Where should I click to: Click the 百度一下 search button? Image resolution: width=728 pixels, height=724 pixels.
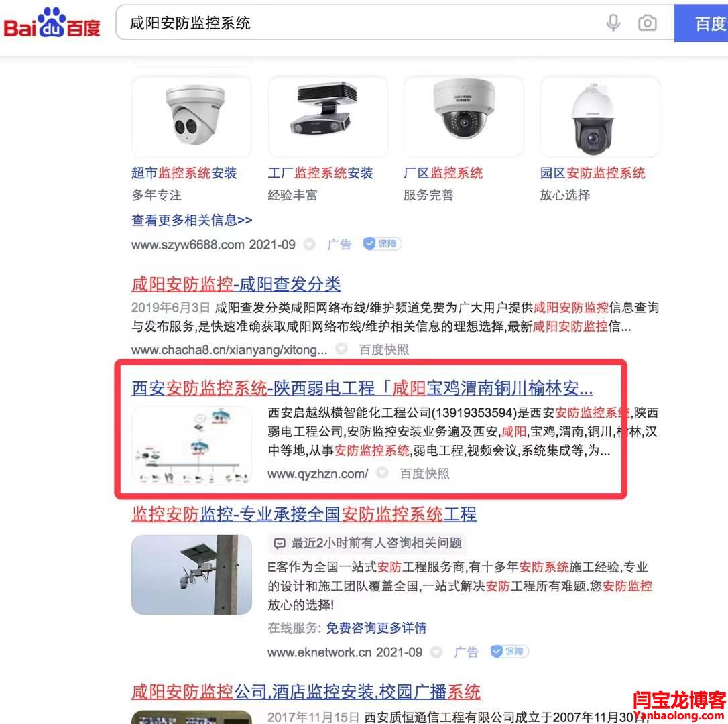click(701, 23)
